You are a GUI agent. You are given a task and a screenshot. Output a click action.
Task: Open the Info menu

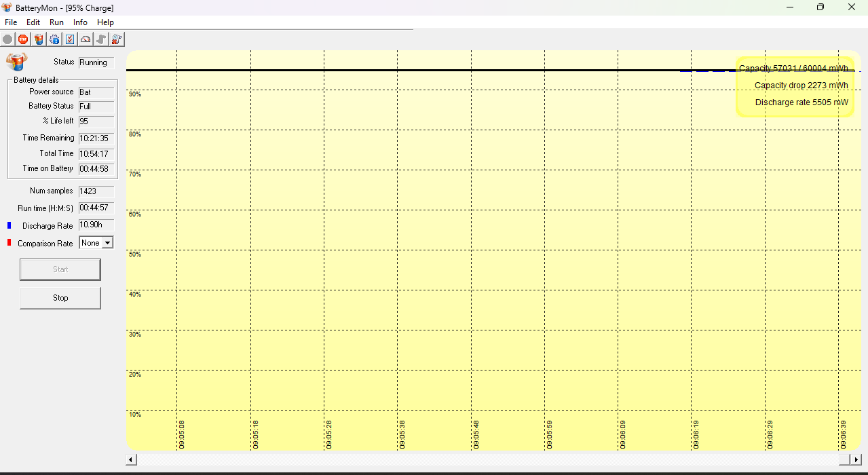80,22
